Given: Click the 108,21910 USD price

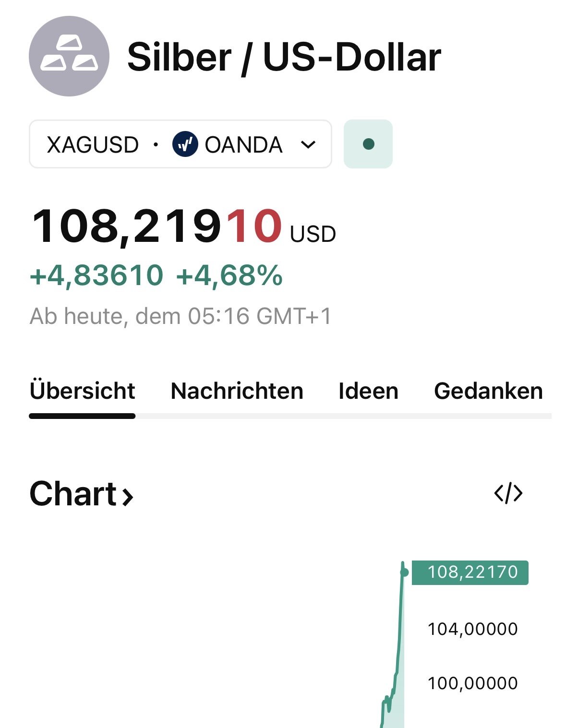Looking at the screenshot, I should [182, 227].
